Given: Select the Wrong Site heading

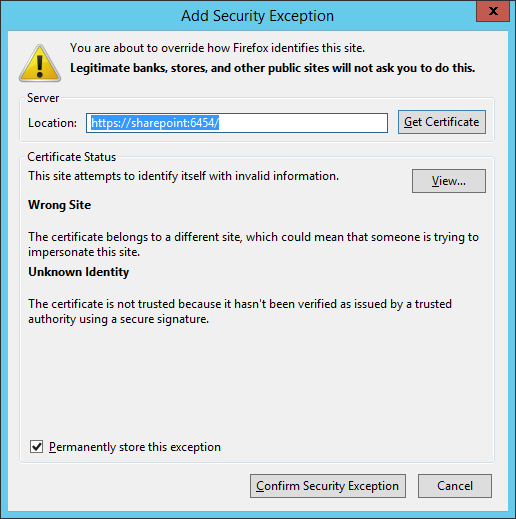Looking at the screenshot, I should 59,205.
